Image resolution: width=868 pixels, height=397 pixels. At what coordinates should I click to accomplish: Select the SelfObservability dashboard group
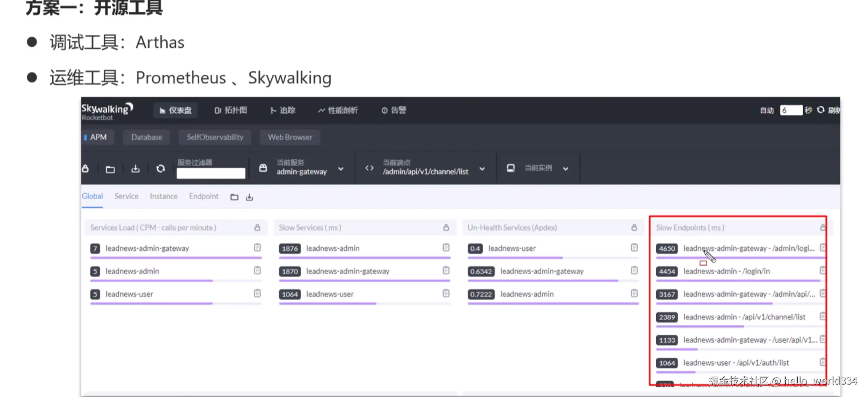point(215,137)
